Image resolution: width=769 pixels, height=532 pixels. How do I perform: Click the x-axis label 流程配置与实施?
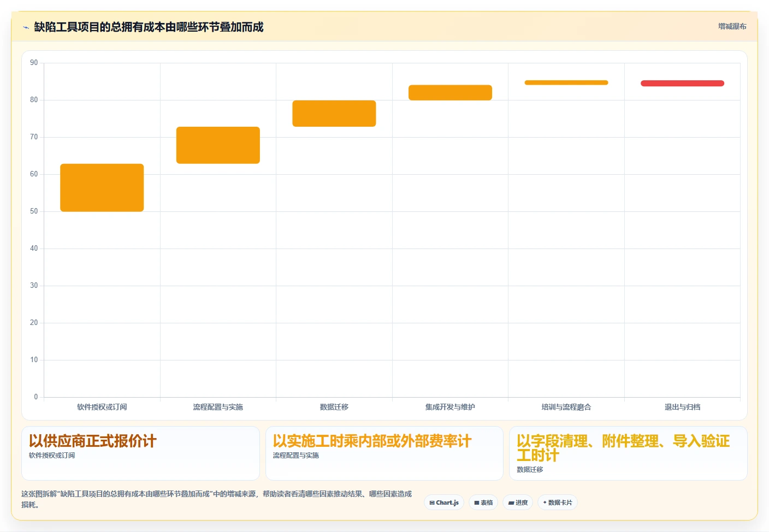point(218,407)
